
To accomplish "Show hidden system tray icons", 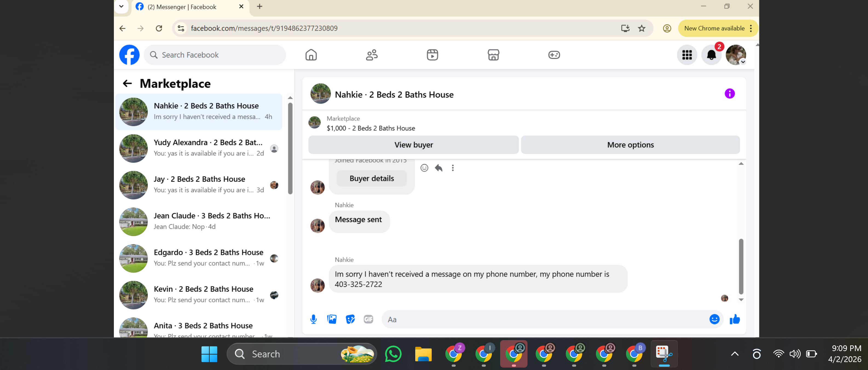I will pyautogui.click(x=735, y=354).
